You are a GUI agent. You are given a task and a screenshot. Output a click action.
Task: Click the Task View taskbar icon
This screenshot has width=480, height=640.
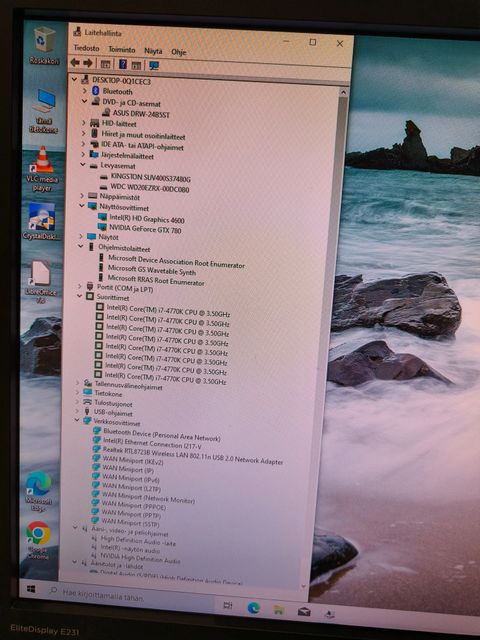(228, 605)
